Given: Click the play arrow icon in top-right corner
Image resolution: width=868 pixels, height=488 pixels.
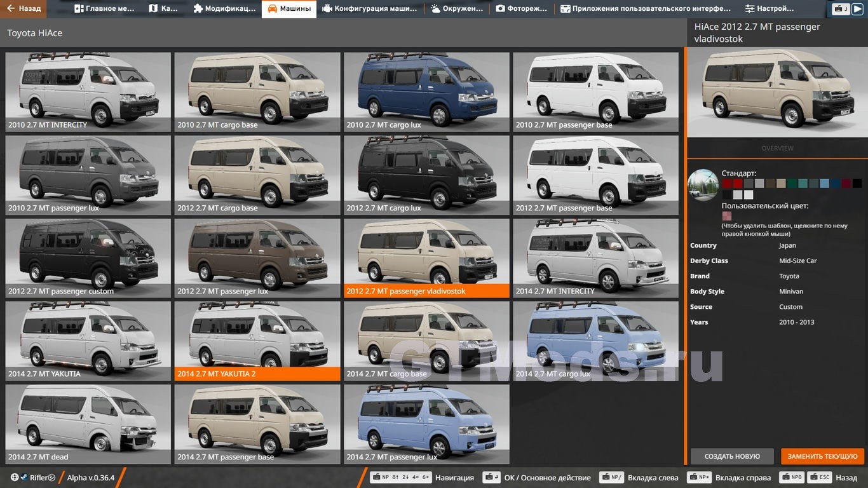Looking at the screenshot, I should coord(857,9).
